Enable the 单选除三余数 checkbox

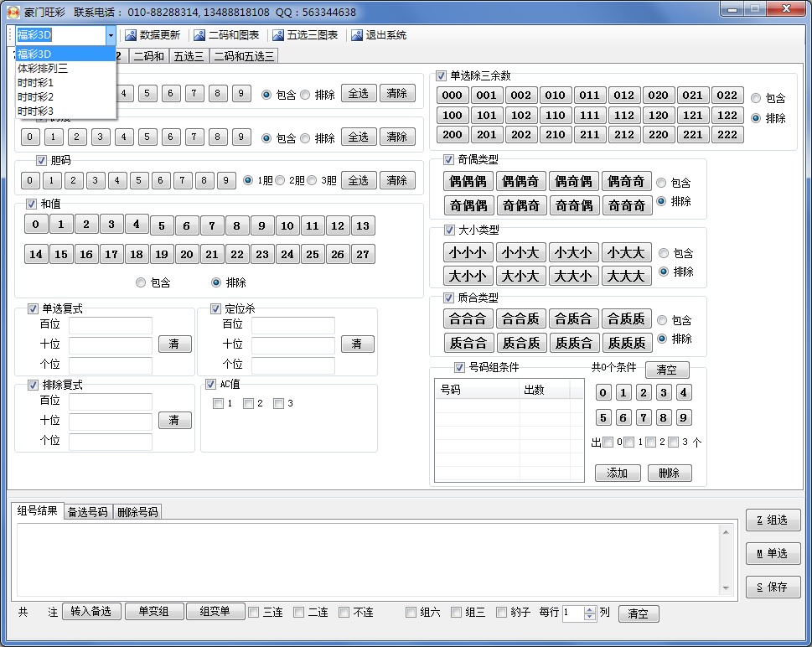(x=442, y=75)
